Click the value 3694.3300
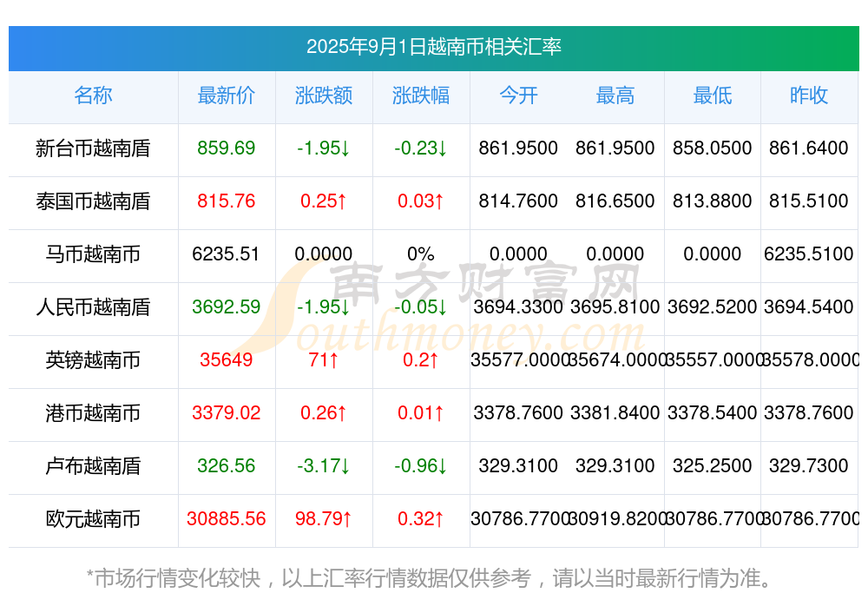 518,306
